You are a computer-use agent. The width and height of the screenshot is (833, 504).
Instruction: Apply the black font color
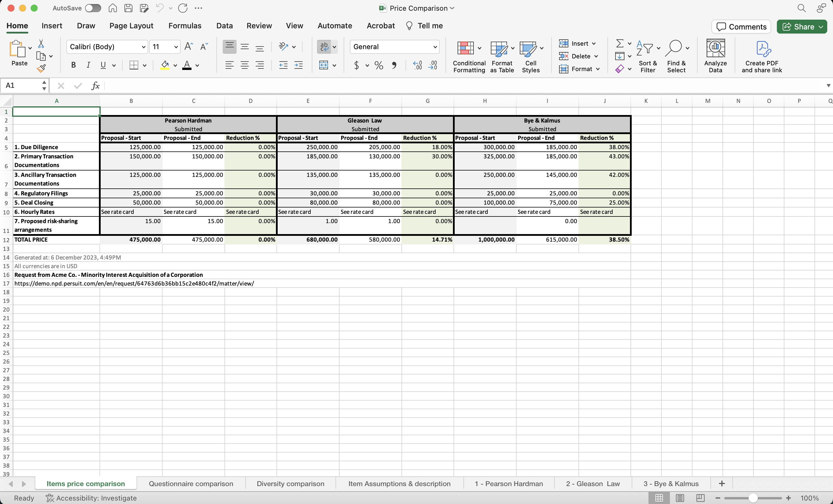(x=187, y=65)
